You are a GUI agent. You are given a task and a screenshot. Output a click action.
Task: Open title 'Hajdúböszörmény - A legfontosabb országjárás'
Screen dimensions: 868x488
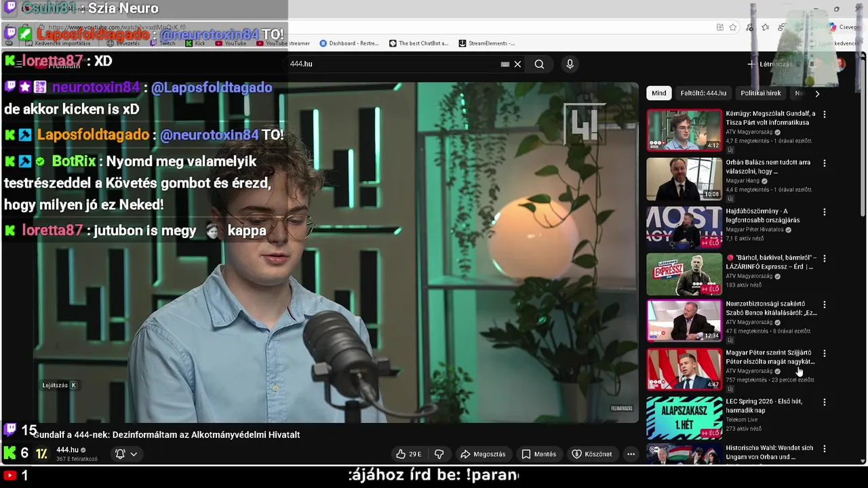point(763,216)
